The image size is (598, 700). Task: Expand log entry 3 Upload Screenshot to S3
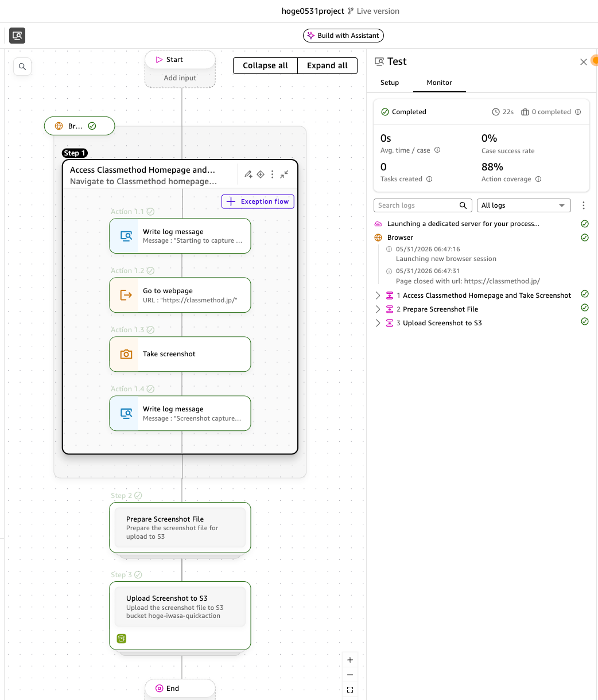click(x=378, y=323)
